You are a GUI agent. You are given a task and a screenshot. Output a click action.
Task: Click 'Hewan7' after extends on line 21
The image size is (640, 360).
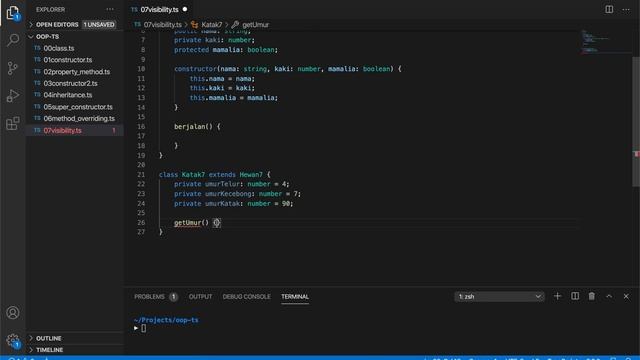point(251,175)
